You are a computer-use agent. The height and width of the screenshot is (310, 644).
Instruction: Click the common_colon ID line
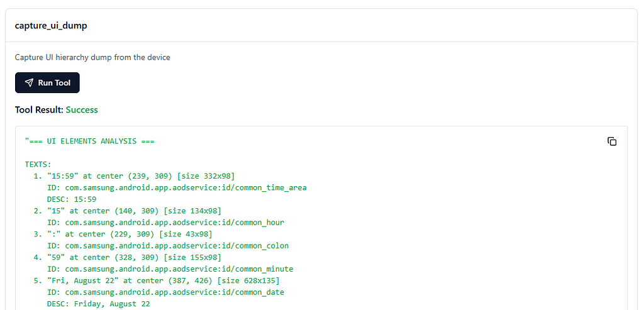click(168, 245)
